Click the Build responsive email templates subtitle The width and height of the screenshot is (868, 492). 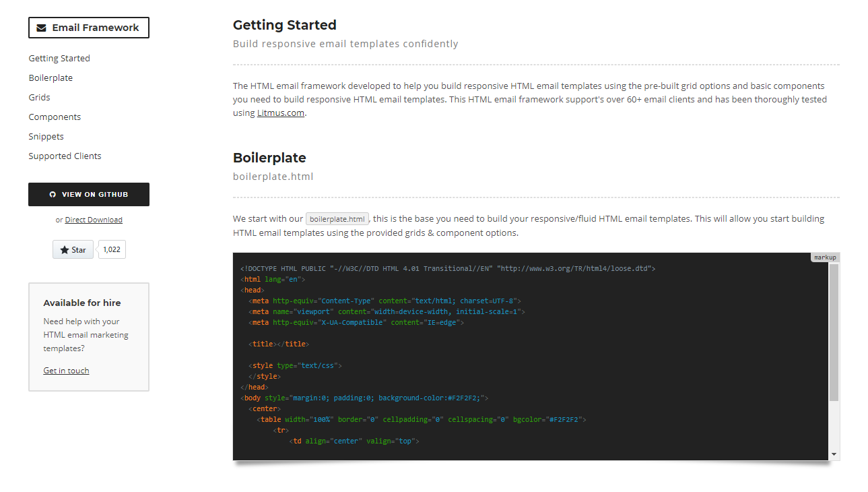point(345,44)
